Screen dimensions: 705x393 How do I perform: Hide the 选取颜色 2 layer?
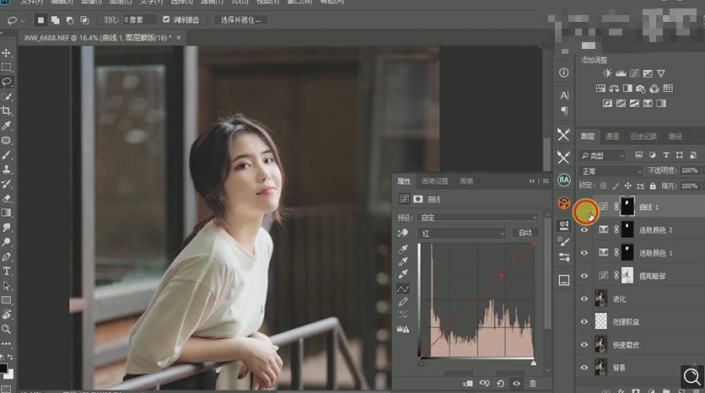point(584,230)
